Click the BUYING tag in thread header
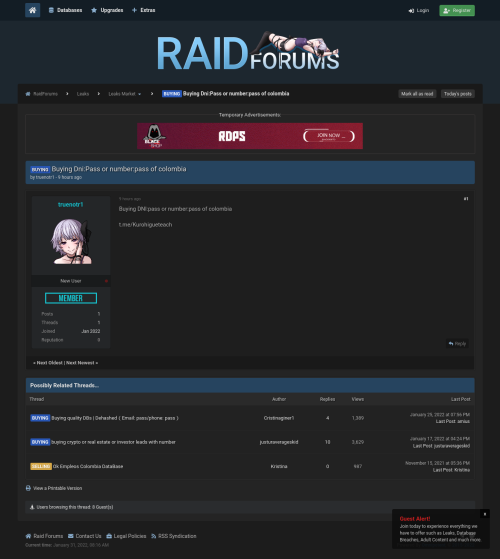 [40, 169]
